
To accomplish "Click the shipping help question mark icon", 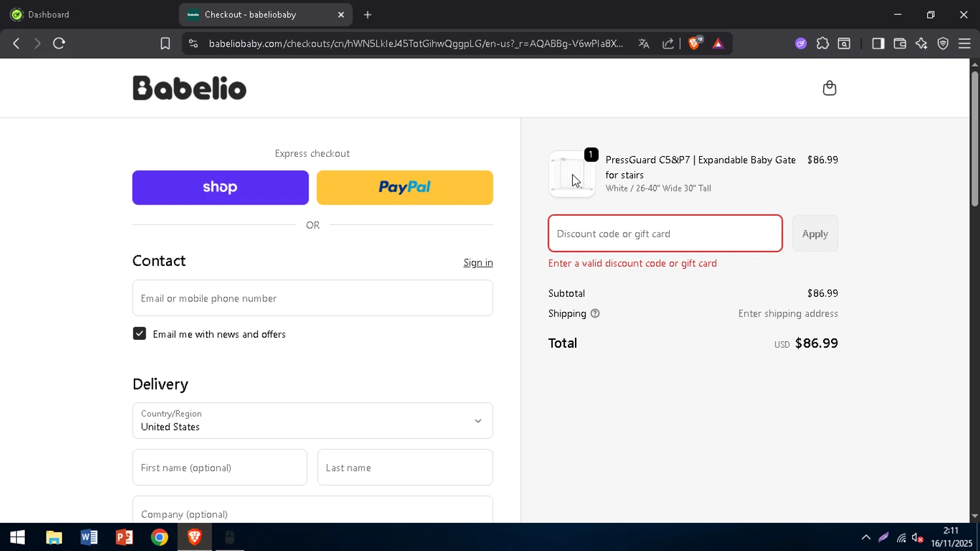I will [595, 314].
